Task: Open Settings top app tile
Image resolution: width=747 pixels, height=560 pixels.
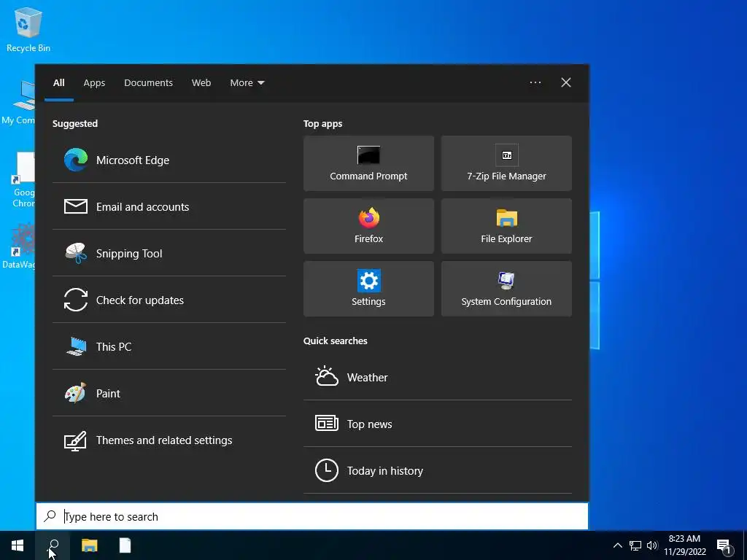Action: [x=368, y=289]
